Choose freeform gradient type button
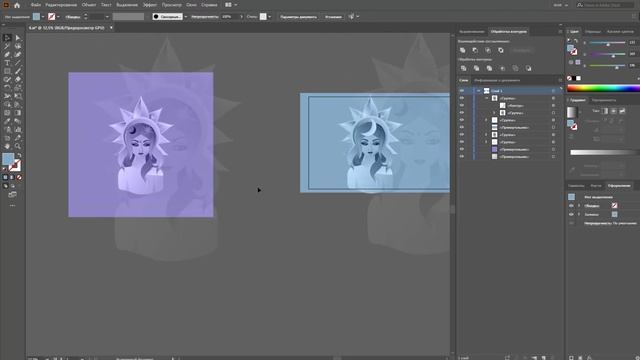Viewport: 640px width, 360px height. [x=622, y=111]
